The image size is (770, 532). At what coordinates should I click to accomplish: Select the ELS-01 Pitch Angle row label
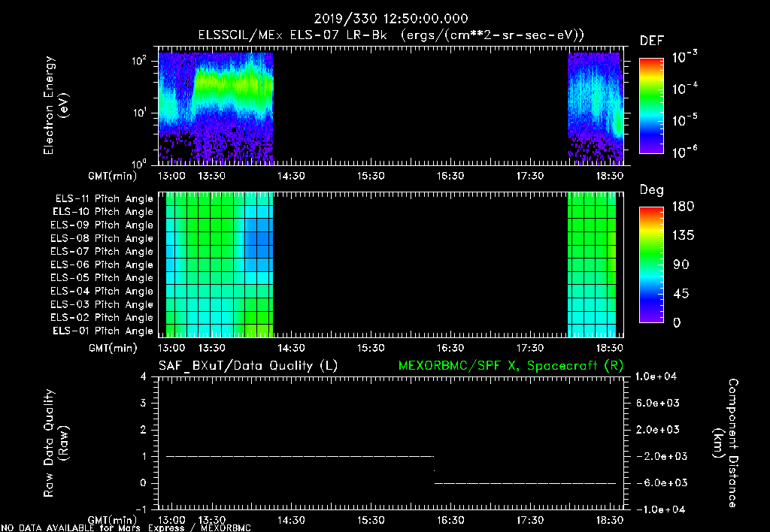103,331
